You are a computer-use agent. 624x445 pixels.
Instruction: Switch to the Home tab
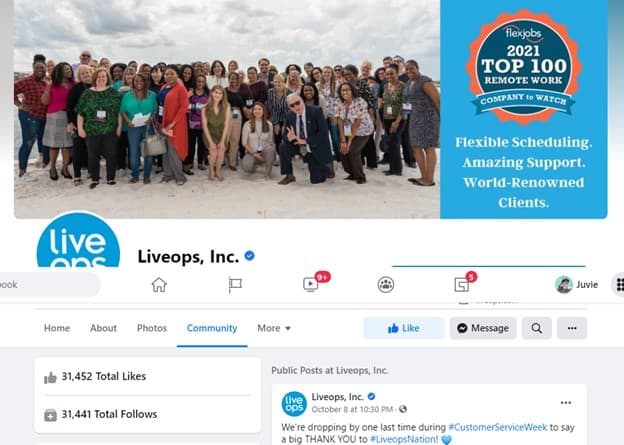coord(57,328)
